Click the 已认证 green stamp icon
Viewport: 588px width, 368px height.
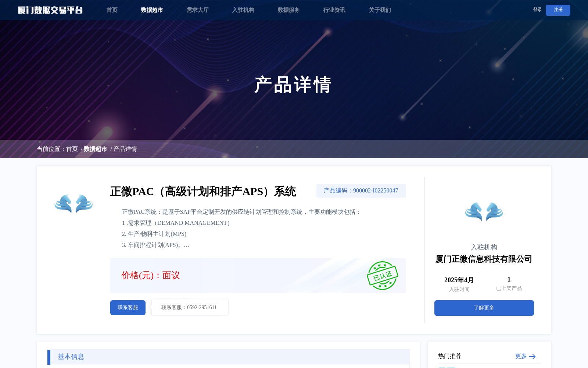click(382, 276)
